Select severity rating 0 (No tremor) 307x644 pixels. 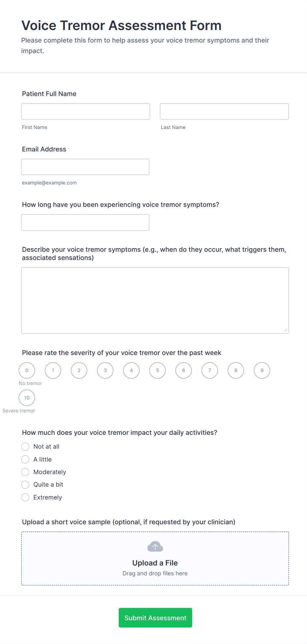tap(27, 370)
